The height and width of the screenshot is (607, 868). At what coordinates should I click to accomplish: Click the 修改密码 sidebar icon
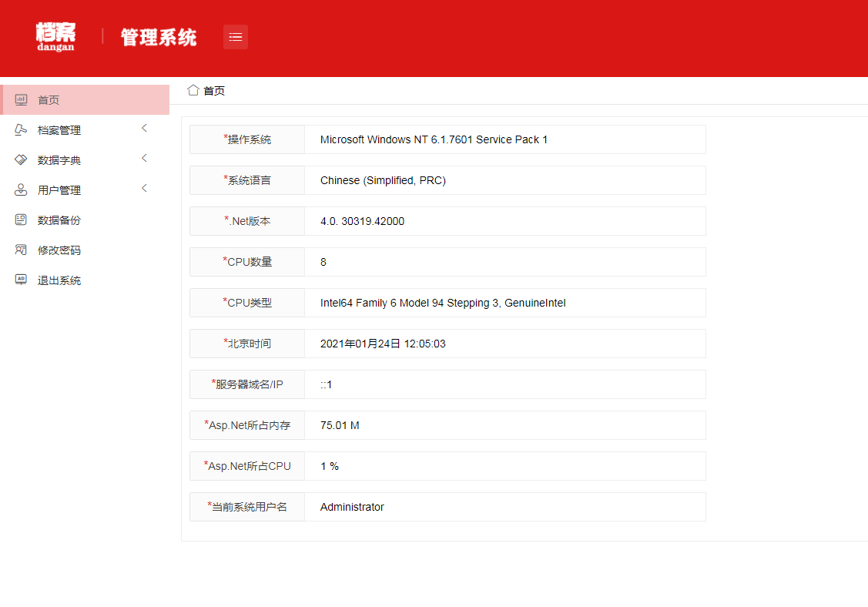click(x=22, y=250)
